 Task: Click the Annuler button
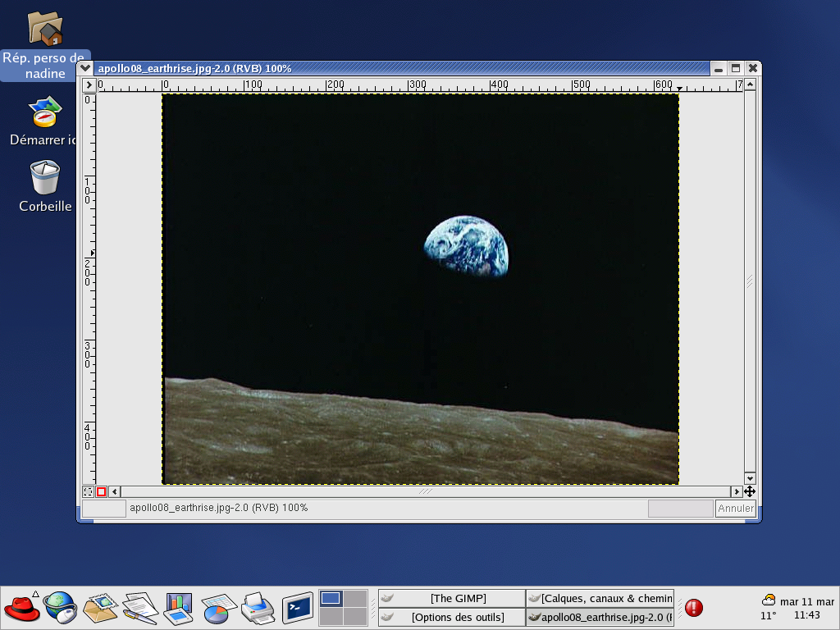pyautogui.click(x=736, y=509)
